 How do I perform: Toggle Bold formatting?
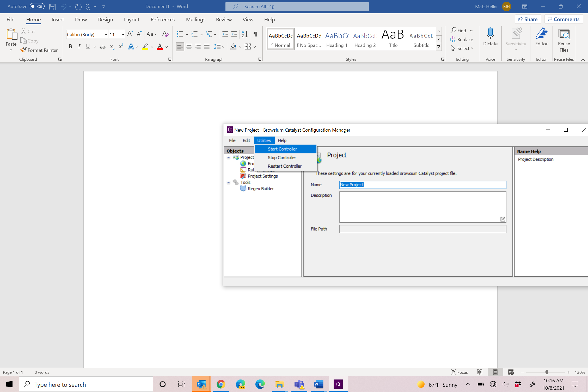click(x=70, y=47)
